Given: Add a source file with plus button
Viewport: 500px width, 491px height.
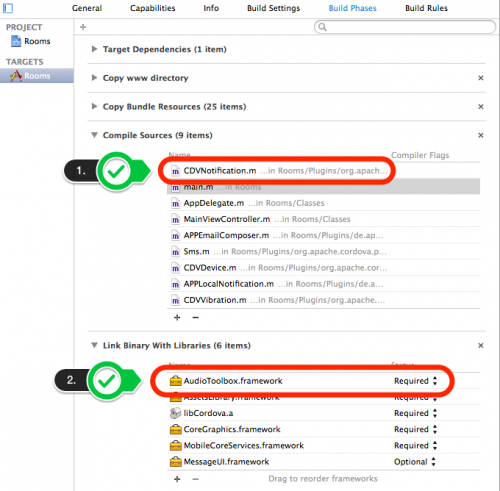Looking at the screenshot, I should pos(177,317).
